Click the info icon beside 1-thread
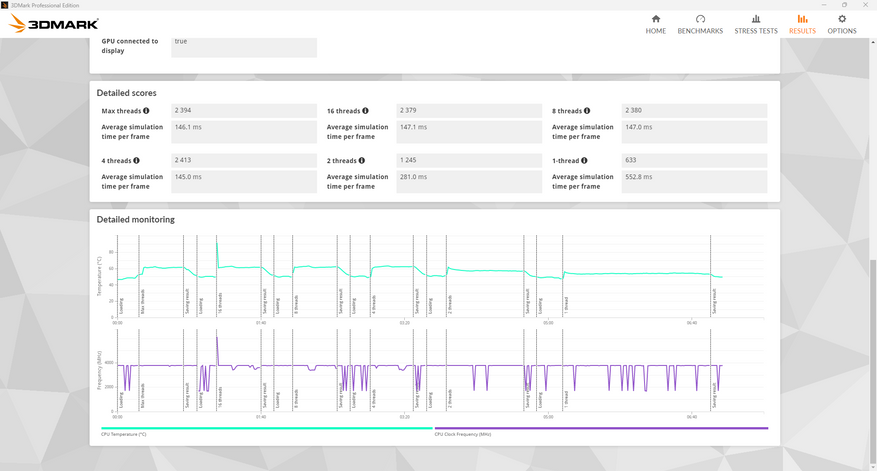The width and height of the screenshot is (877, 471). click(x=584, y=160)
